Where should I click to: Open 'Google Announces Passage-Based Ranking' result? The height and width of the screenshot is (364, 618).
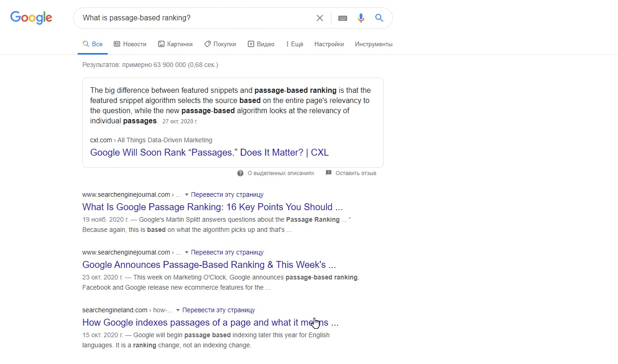pos(209,265)
